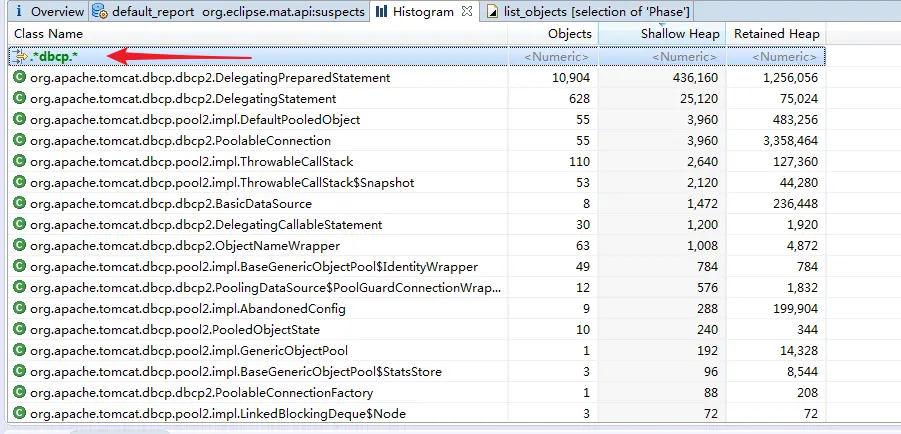This screenshot has width=901, height=434.
Task: Click class icon of DelegatingPreparedStatement row
Action: [x=20, y=78]
